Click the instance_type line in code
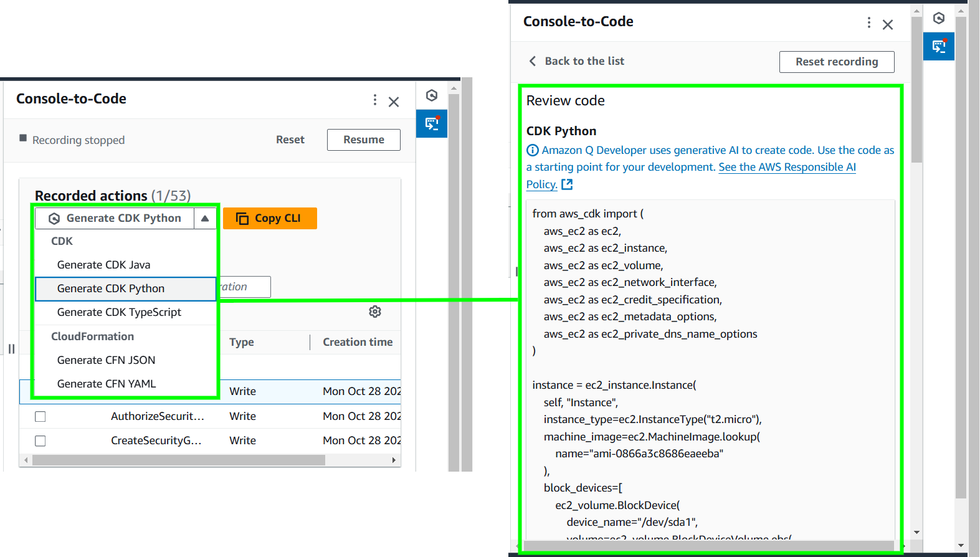This screenshot has width=980, height=557. click(652, 419)
